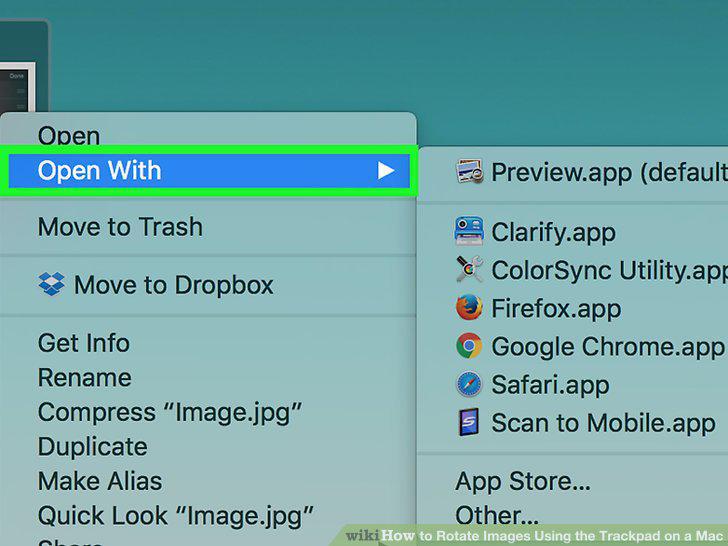Click the image file thumbnail on desktop

[17, 87]
